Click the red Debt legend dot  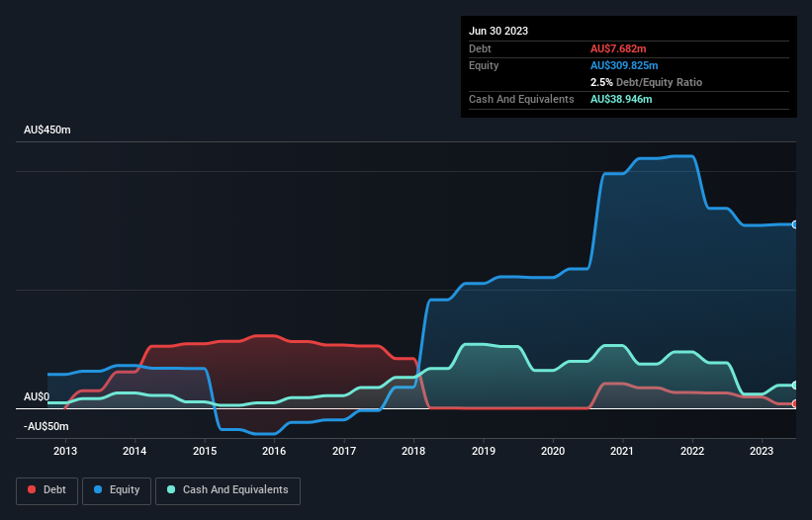(x=32, y=489)
